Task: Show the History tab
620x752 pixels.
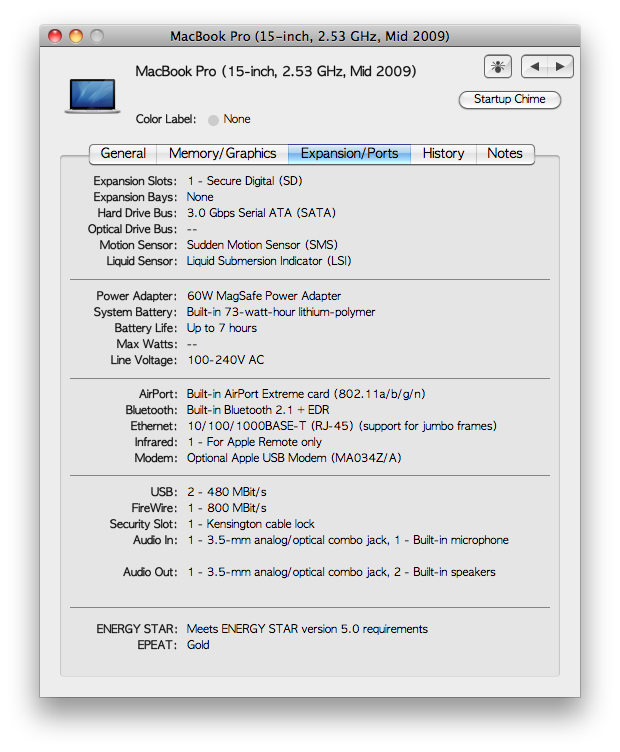Action: pyautogui.click(x=444, y=153)
